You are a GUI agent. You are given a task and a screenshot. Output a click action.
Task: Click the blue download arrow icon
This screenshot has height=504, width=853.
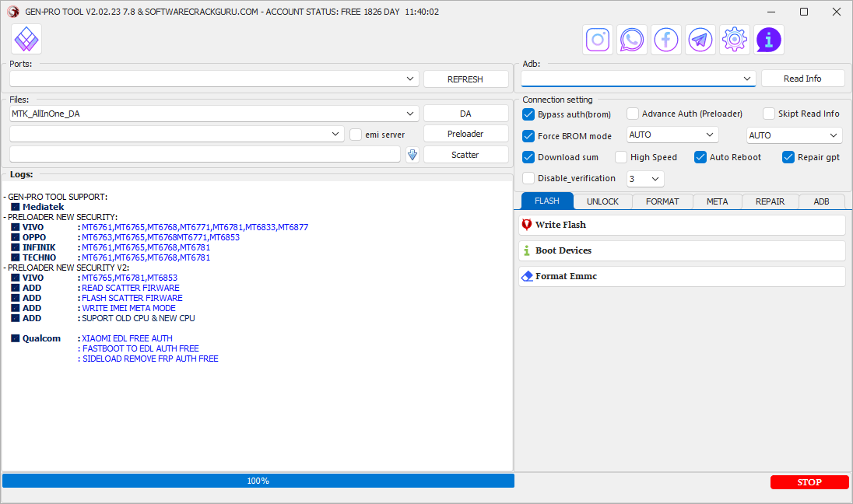pyautogui.click(x=412, y=155)
